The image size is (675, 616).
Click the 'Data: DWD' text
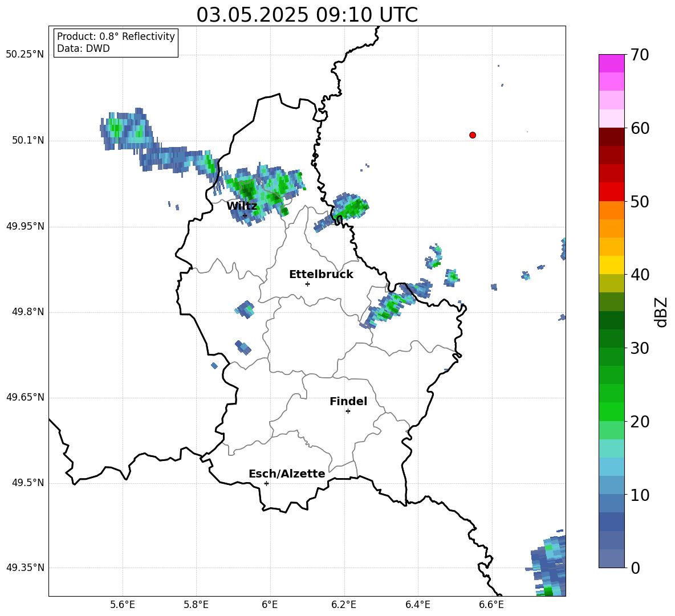[83, 48]
